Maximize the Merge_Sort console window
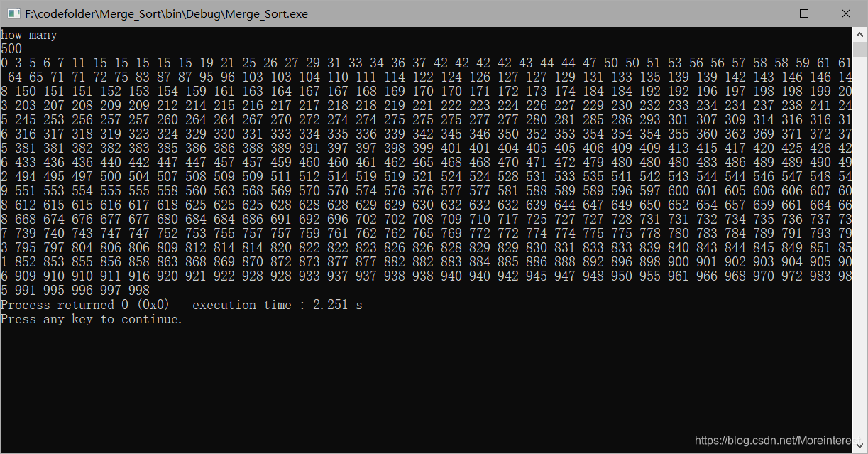This screenshot has width=868, height=454. [x=804, y=13]
